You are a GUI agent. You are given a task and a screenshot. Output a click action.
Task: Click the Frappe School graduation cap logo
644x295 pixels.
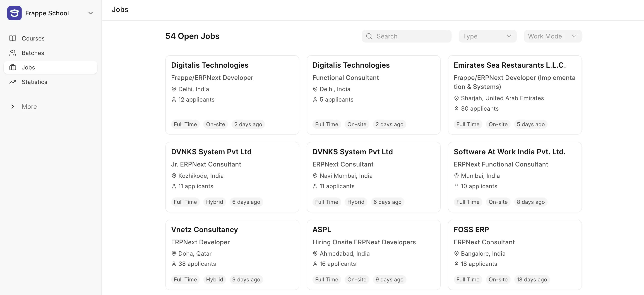(x=14, y=13)
